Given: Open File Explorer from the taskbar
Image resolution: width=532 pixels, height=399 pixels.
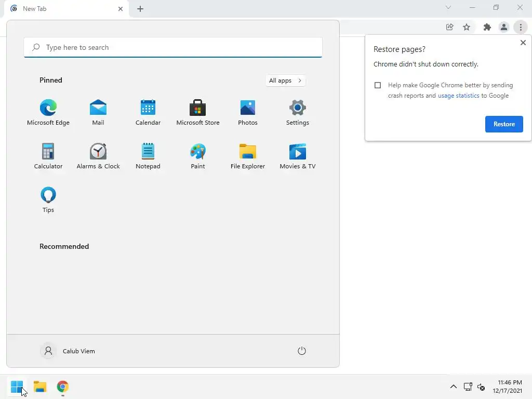Looking at the screenshot, I should (x=40, y=387).
